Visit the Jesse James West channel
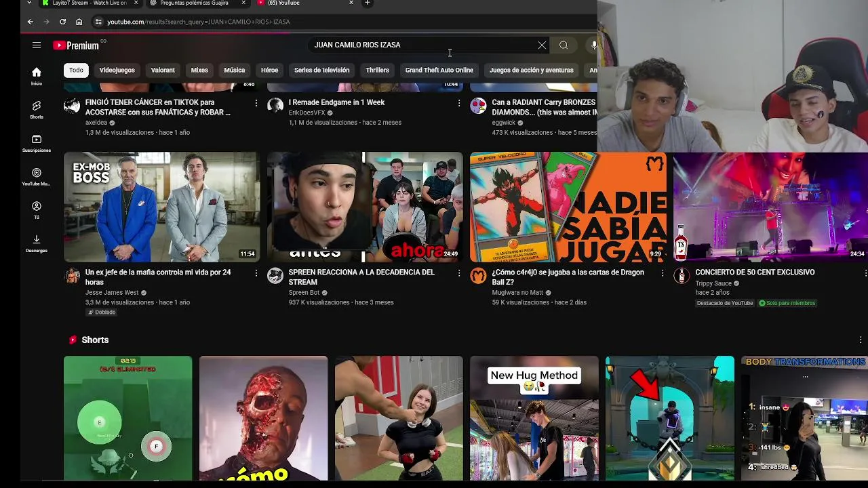 [112, 293]
